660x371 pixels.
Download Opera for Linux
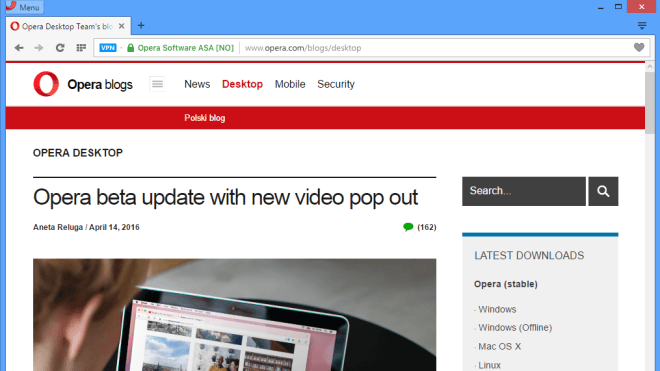click(490, 365)
